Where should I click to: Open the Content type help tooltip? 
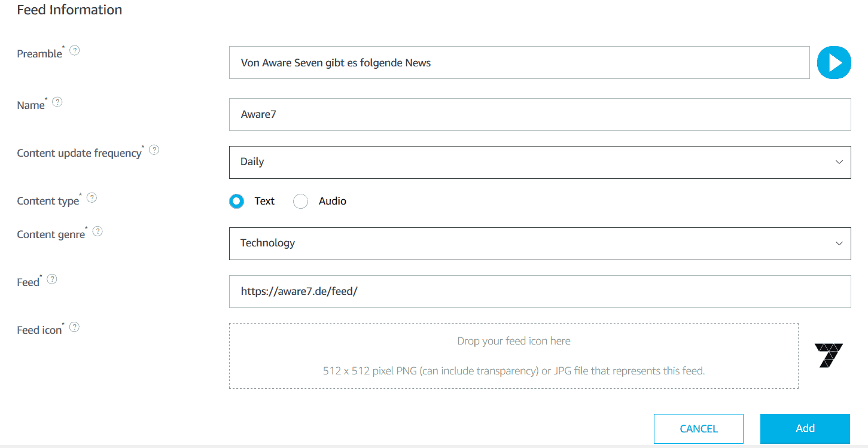pyautogui.click(x=92, y=197)
